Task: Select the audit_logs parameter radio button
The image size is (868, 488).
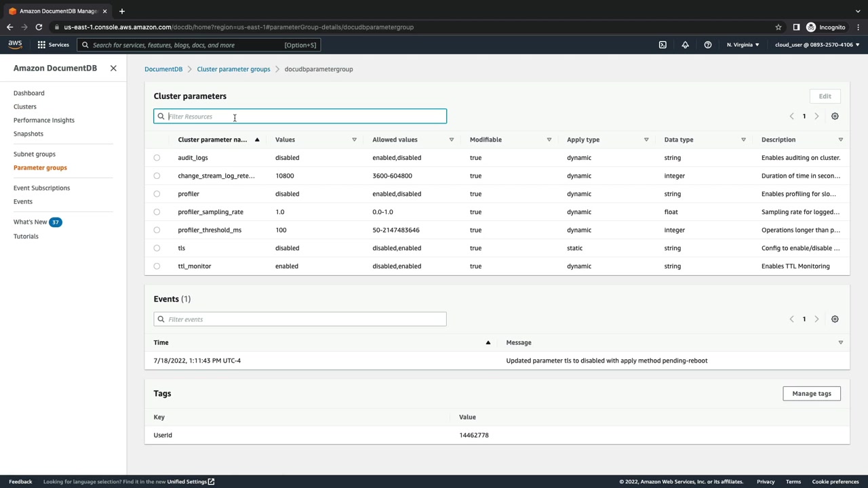Action: pyautogui.click(x=157, y=158)
